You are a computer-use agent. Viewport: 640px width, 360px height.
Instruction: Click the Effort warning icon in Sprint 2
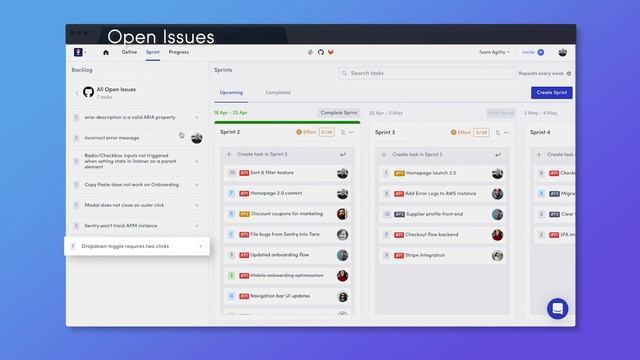299,132
